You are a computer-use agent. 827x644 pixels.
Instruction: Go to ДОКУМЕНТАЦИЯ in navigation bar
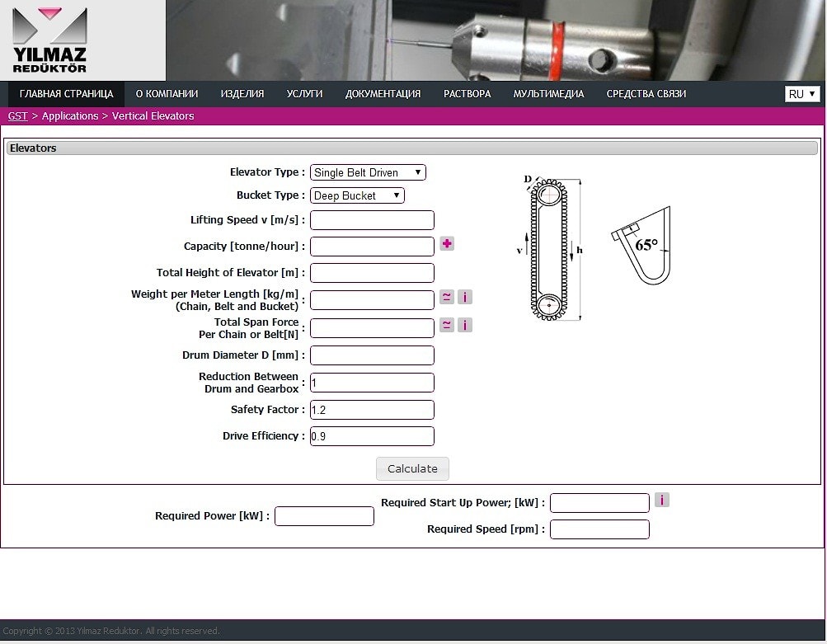(x=383, y=94)
